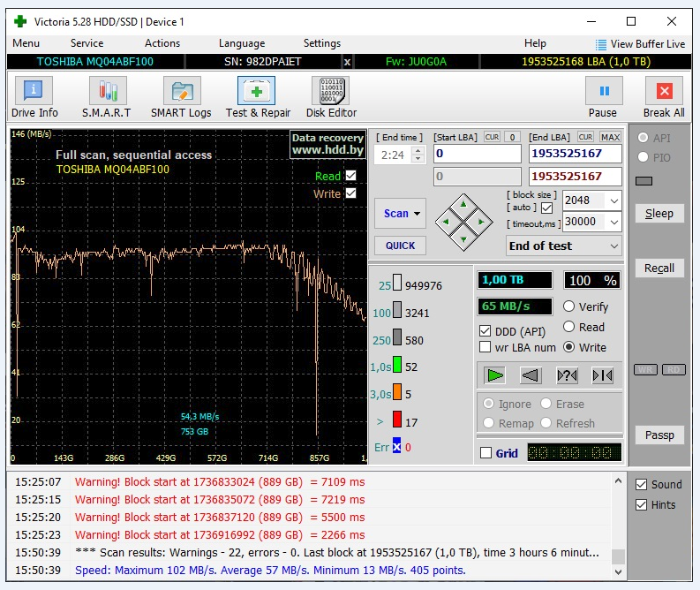Click the RD indicator button

tap(674, 369)
